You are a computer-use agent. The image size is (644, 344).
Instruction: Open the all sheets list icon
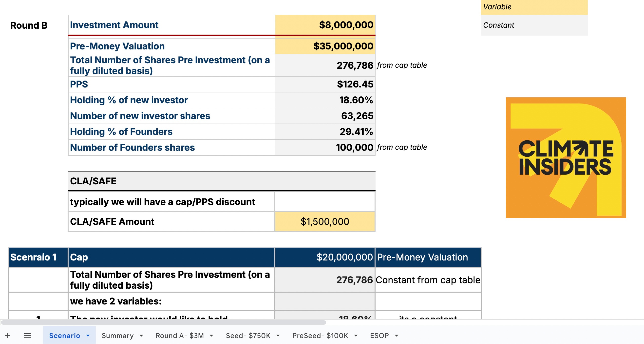27,335
